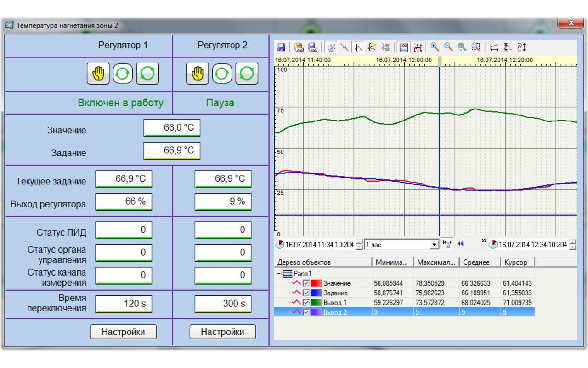The image size is (588, 368).
Task: Click the blue rewind double-arrow icon
Action: pos(460,244)
